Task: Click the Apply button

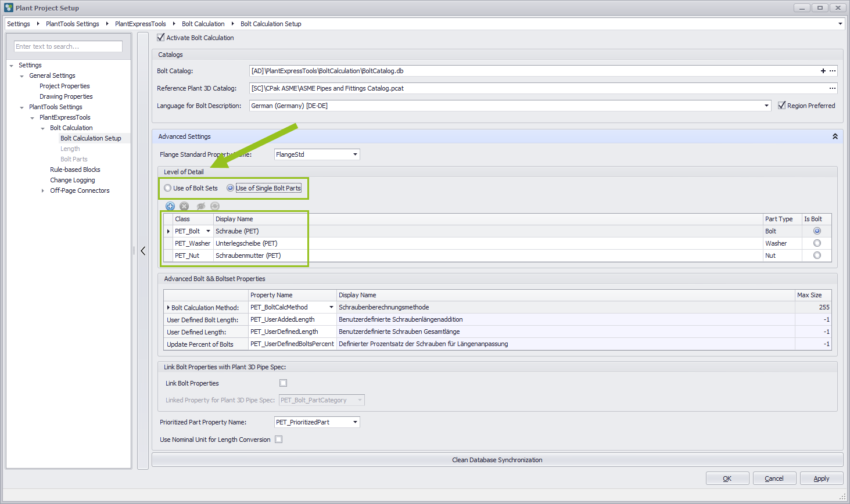Action: coord(822,478)
